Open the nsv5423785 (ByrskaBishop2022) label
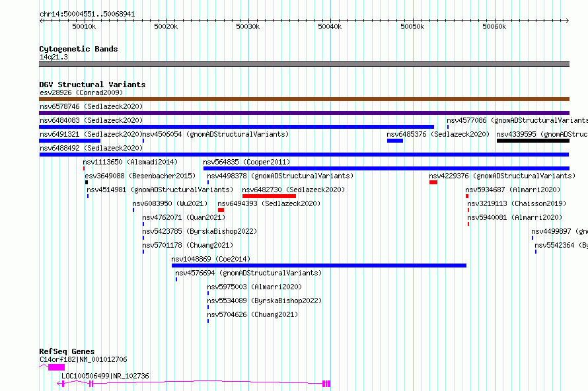The height and width of the screenshot is (391, 588). pos(200,231)
